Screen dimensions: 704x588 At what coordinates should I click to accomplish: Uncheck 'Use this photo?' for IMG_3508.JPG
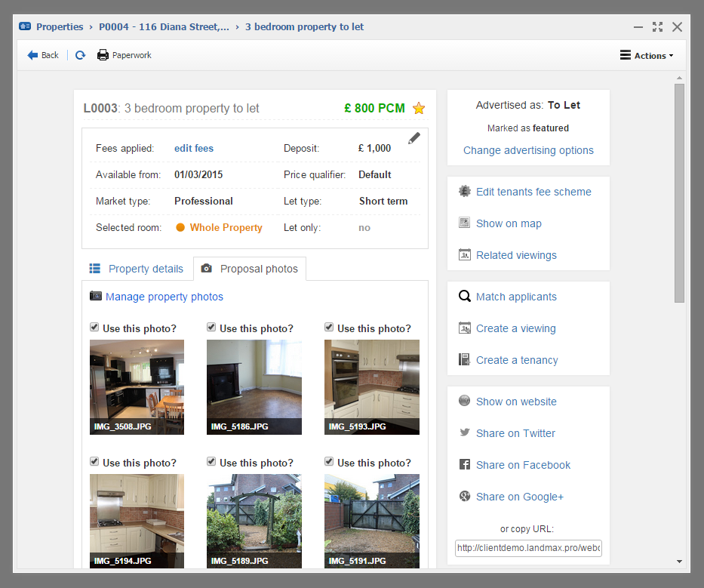[x=94, y=328]
